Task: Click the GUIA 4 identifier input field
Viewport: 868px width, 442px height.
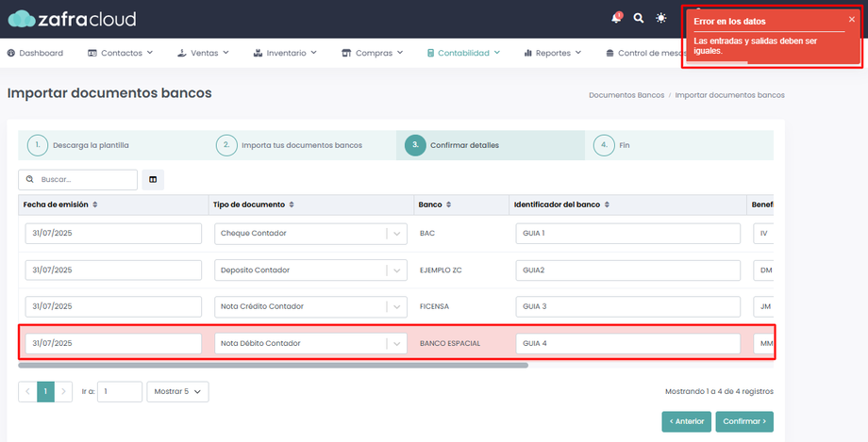Action: 627,344
